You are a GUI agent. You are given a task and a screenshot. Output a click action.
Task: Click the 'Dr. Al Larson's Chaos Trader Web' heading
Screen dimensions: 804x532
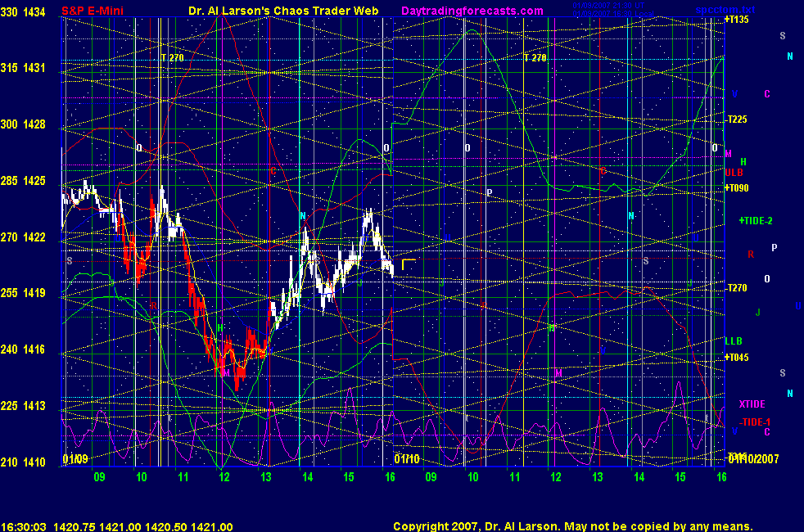283,11
